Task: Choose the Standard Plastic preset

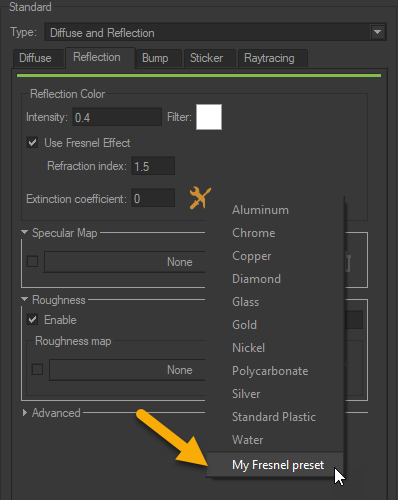Action: click(275, 417)
